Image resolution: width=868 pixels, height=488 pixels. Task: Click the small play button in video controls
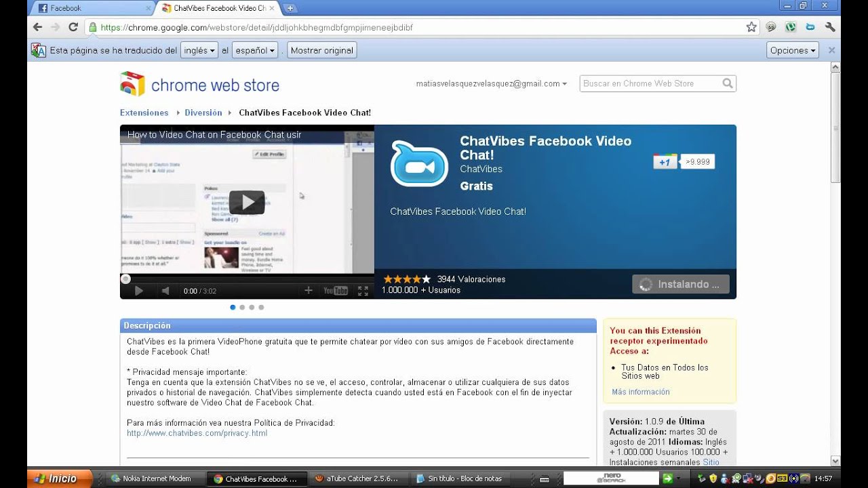(x=139, y=291)
